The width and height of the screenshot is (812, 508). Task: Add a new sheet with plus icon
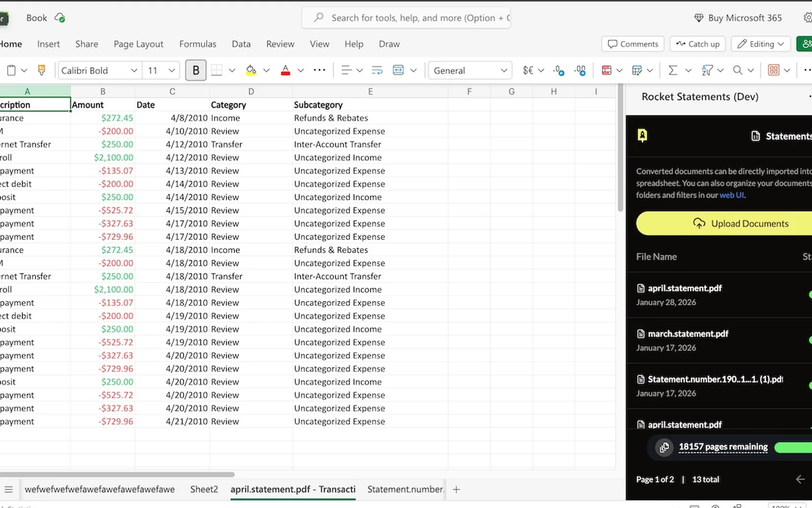(x=456, y=489)
